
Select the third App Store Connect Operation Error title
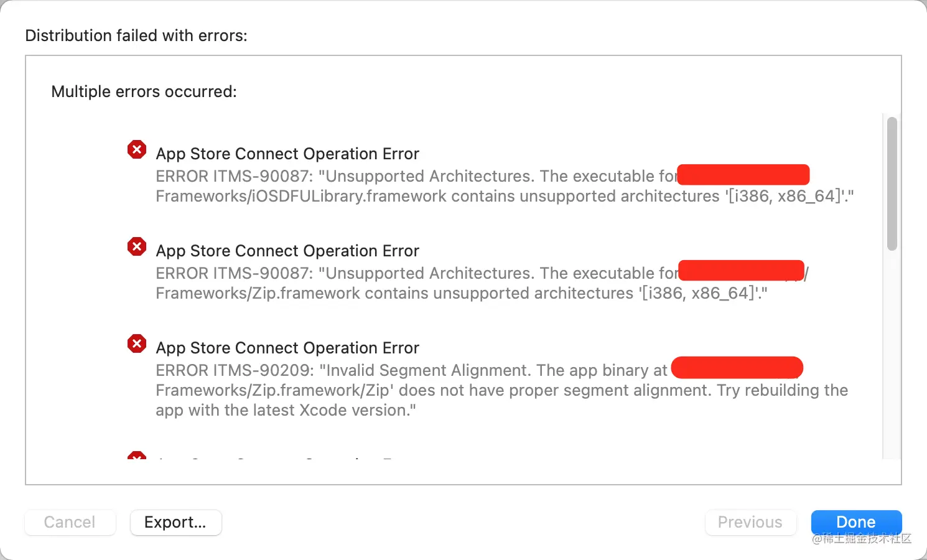coord(287,348)
